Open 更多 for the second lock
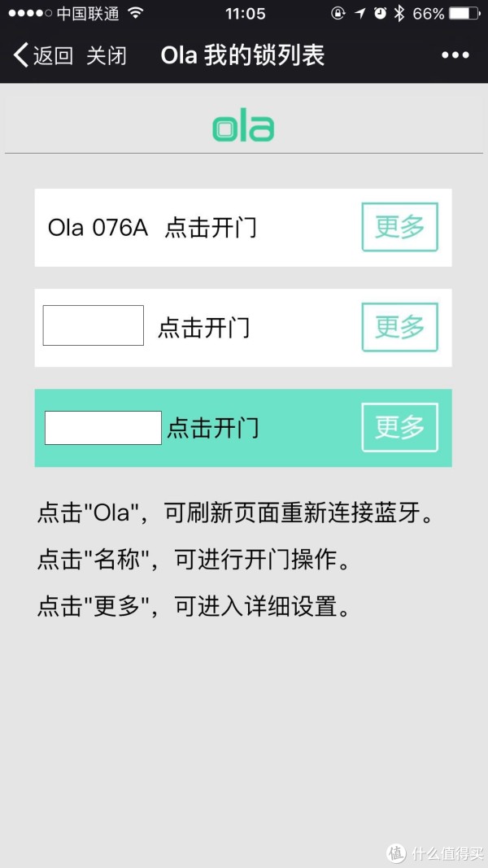This screenshot has width=488, height=868. coord(400,327)
